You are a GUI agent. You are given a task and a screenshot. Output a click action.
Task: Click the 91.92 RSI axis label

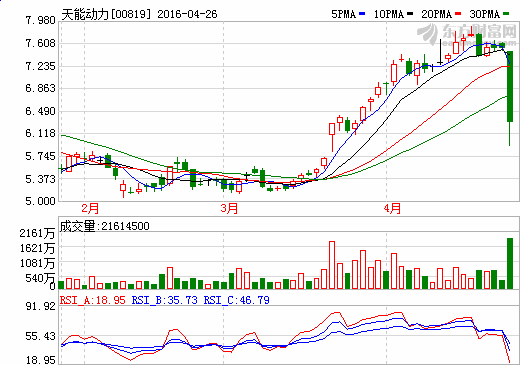(41, 306)
